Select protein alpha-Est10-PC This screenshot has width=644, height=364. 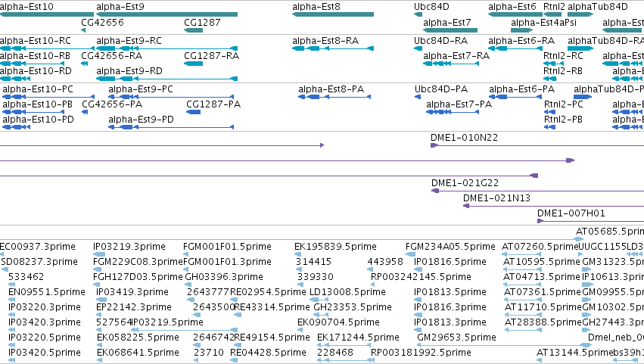pyautogui.click(x=38, y=89)
